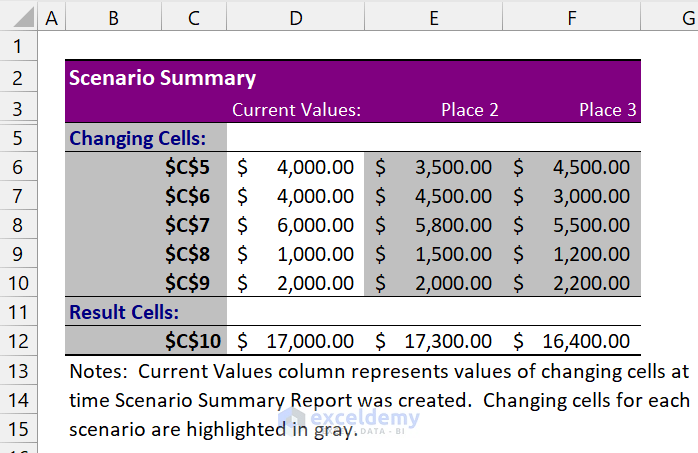Click the Select All corner triangle
Screen dimensions: 698x453
pyautogui.click(x=19, y=17)
